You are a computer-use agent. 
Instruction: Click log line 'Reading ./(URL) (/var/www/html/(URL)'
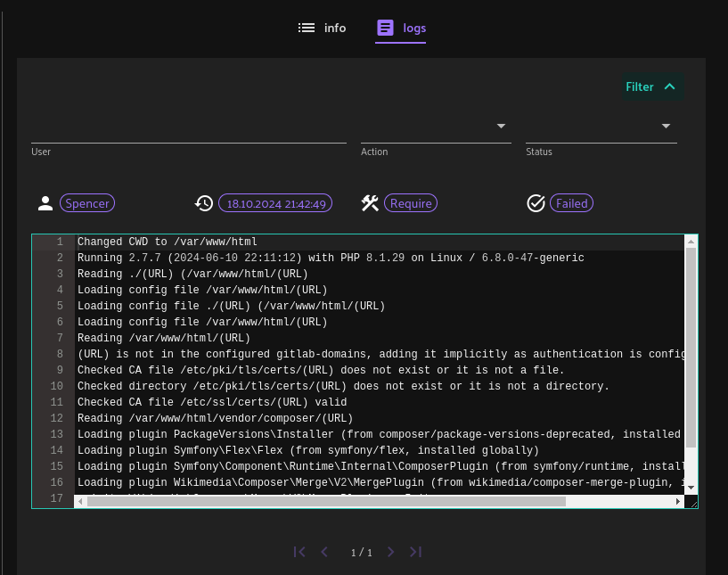[x=192, y=274]
